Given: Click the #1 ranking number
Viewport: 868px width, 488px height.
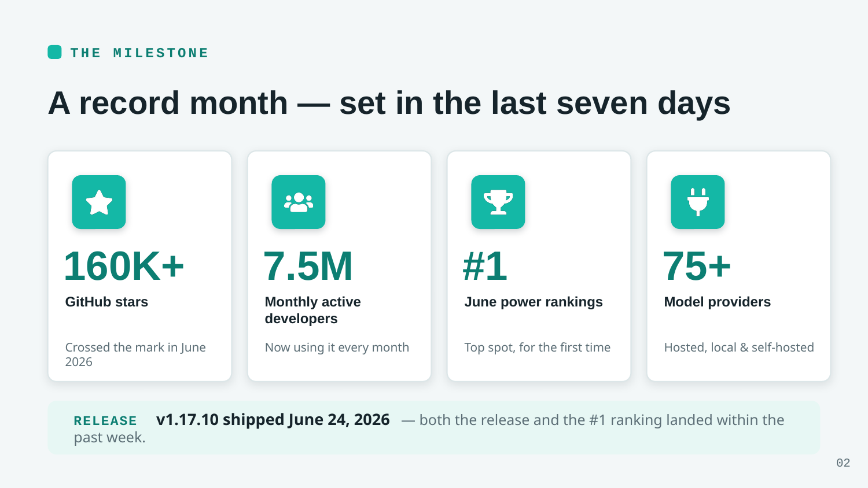Looking at the screenshot, I should (485, 266).
